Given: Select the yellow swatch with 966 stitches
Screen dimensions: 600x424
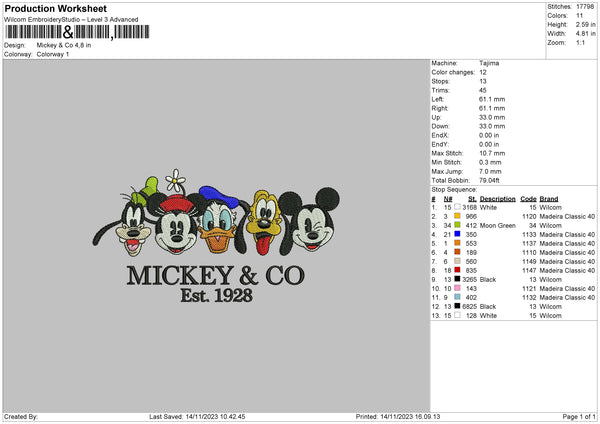Looking at the screenshot, I should pyautogui.click(x=457, y=216).
